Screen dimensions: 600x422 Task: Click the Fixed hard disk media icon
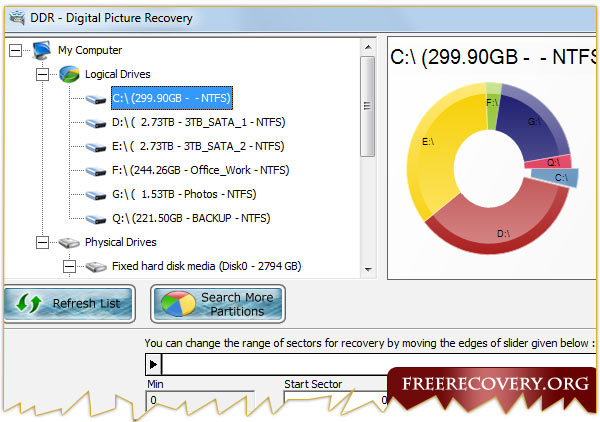[96, 267]
